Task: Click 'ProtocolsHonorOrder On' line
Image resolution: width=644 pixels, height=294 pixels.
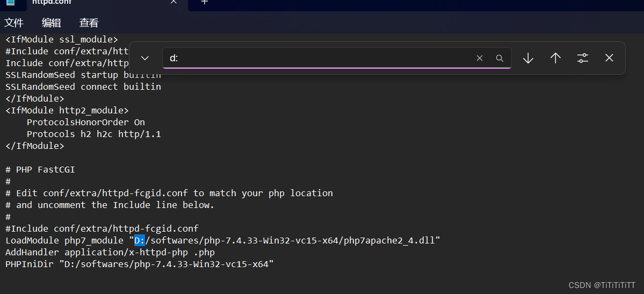Action: [x=86, y=122]
